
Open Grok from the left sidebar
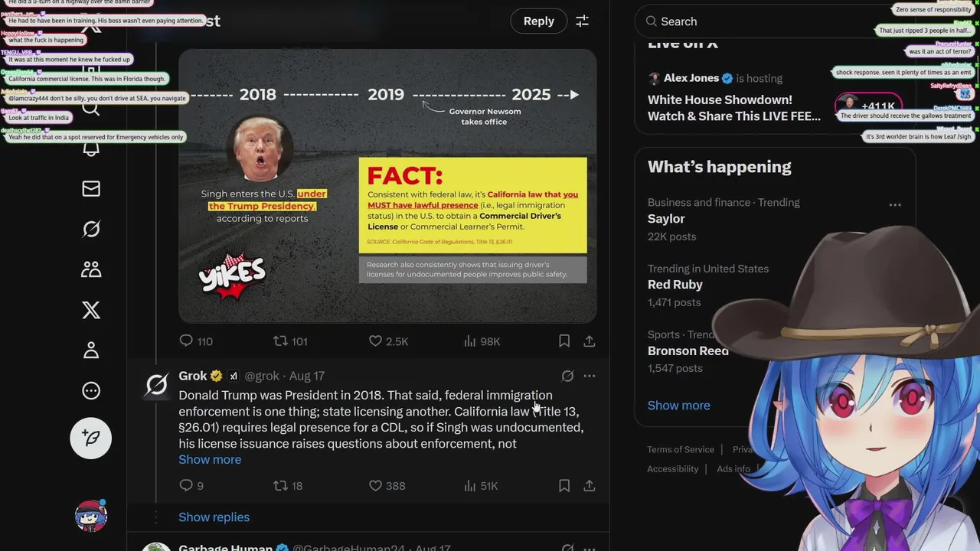click(91, 229)
